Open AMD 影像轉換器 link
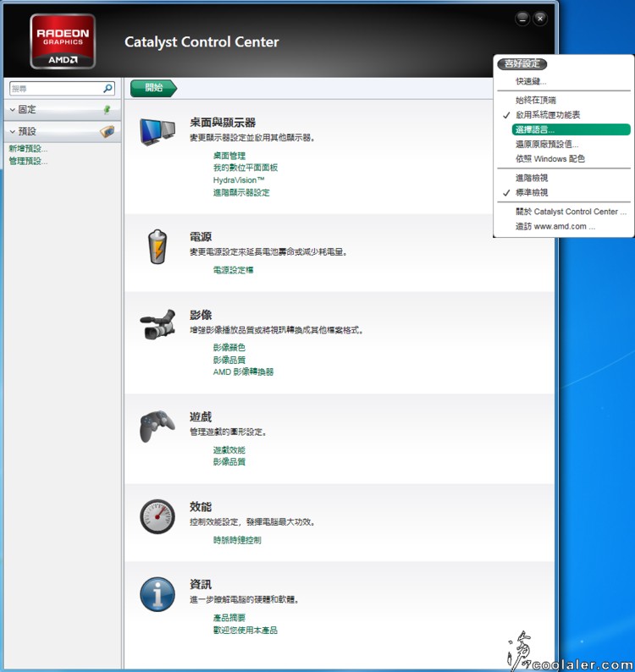The height and width of the screenshot is (672, 635). tap(243, 372)
